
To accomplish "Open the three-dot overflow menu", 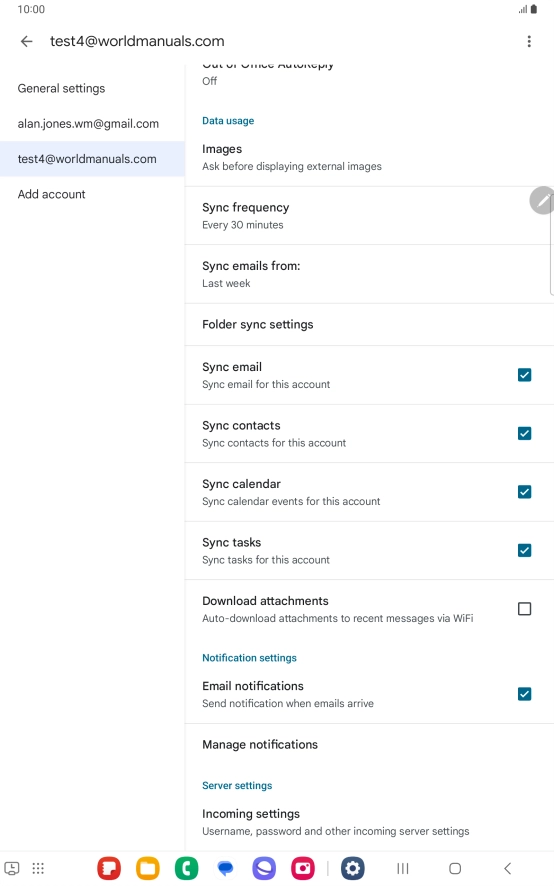I will 529,41.
